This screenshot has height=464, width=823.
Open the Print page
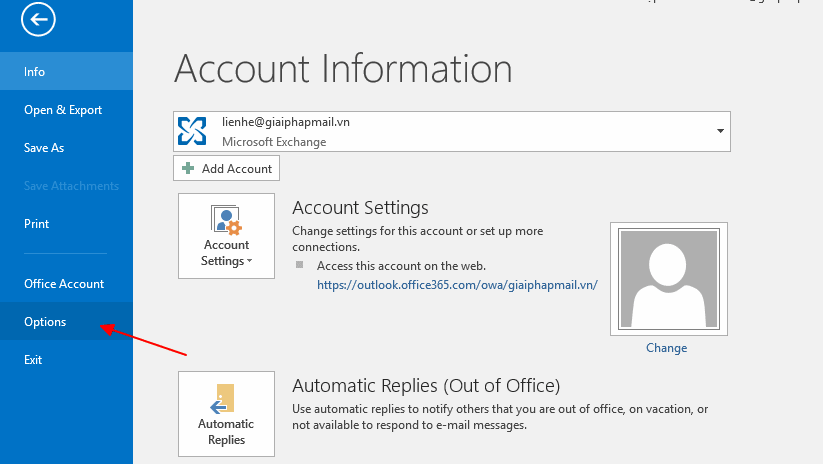click(66, 224)
